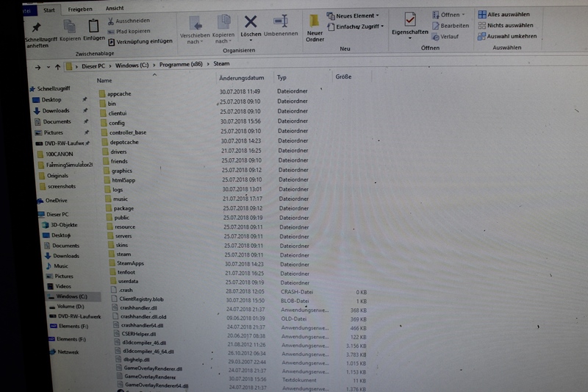This screenshot has width=588, height=392.
Task: Select the depotcache folder
Action: coord(121,143)
